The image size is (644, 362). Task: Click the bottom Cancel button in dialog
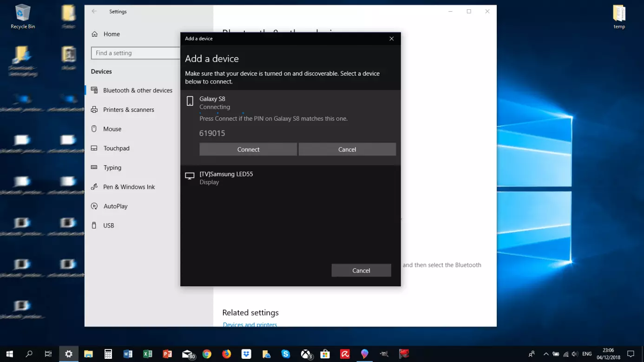(x=361, y=271)
